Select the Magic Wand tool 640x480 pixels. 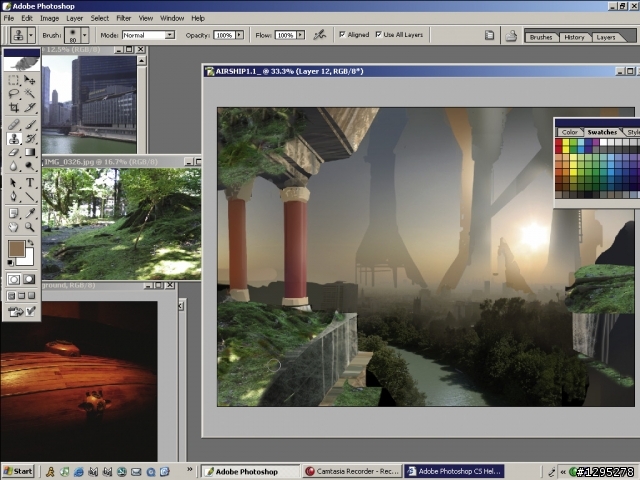tap(29, 93)
